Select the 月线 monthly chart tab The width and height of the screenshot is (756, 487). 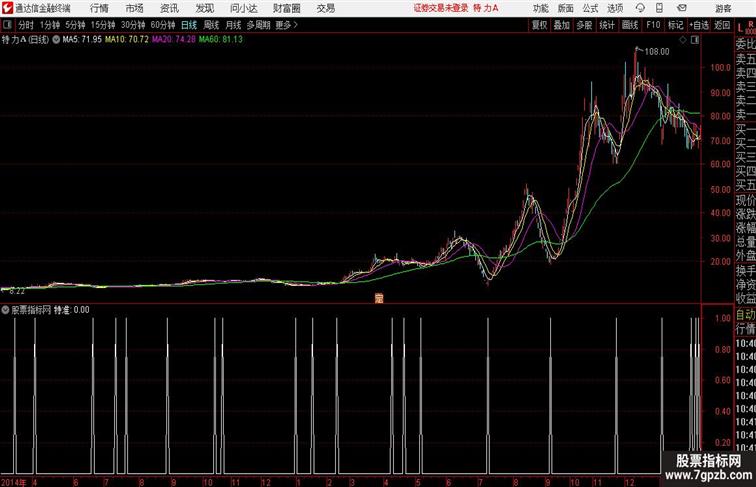(x=233, y=25)
